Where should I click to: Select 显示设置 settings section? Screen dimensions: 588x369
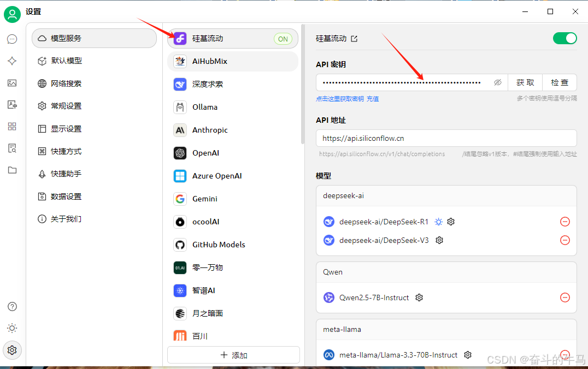pos(94,129)
